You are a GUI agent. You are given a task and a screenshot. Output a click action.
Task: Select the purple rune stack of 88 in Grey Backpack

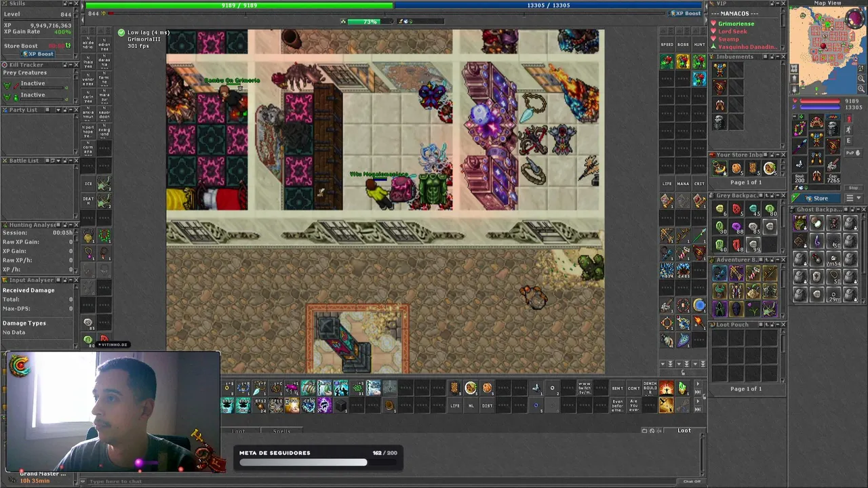(x=736, y=227)
